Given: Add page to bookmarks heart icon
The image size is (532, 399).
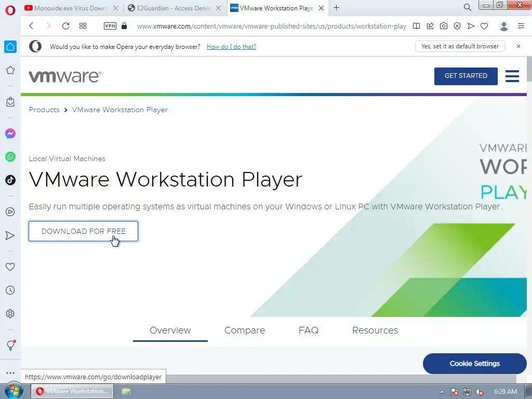Looking at the screenshot, I should 484,26.
